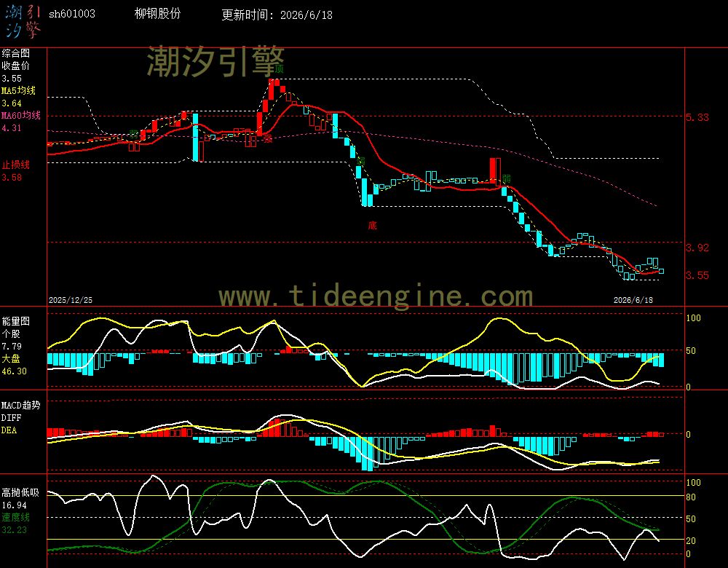Select the stop-loss value 3.58
This screenshot has width=728, height=568.
(x=12, y=178)
